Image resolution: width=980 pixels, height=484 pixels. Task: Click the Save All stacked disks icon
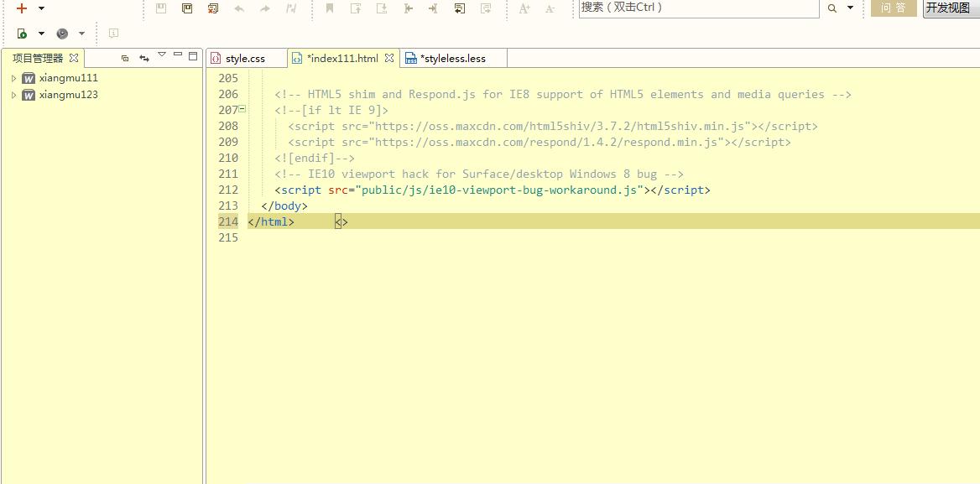(187, 8)
